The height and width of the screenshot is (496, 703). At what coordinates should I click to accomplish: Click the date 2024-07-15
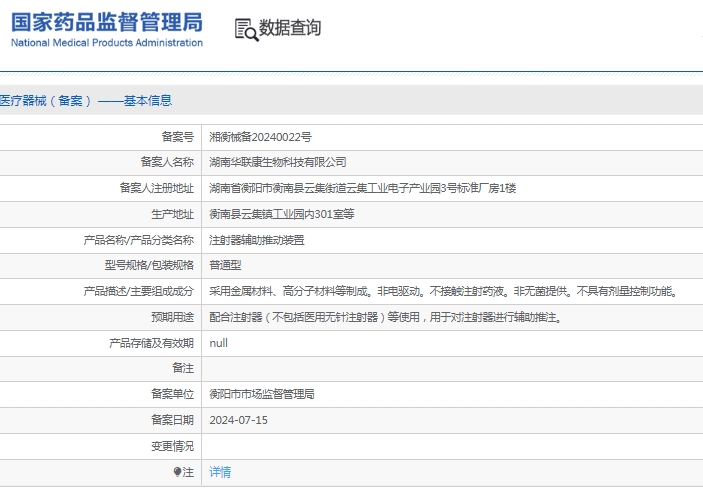239,420
